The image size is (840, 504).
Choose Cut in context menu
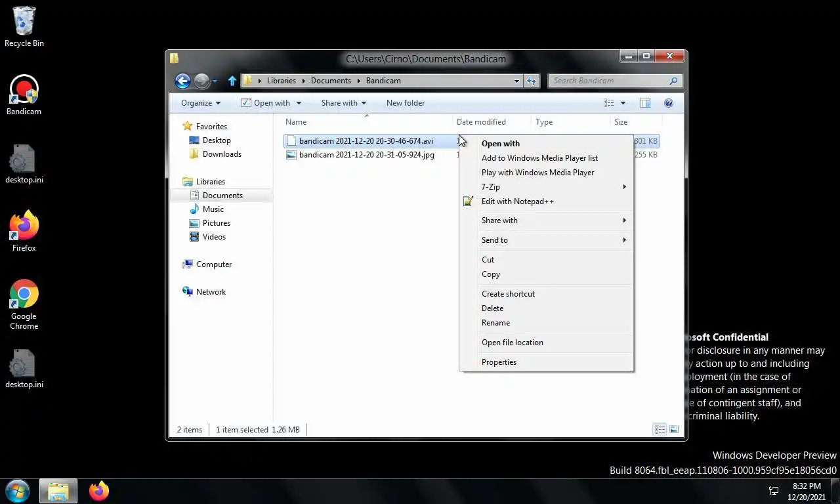coord(546,260)
